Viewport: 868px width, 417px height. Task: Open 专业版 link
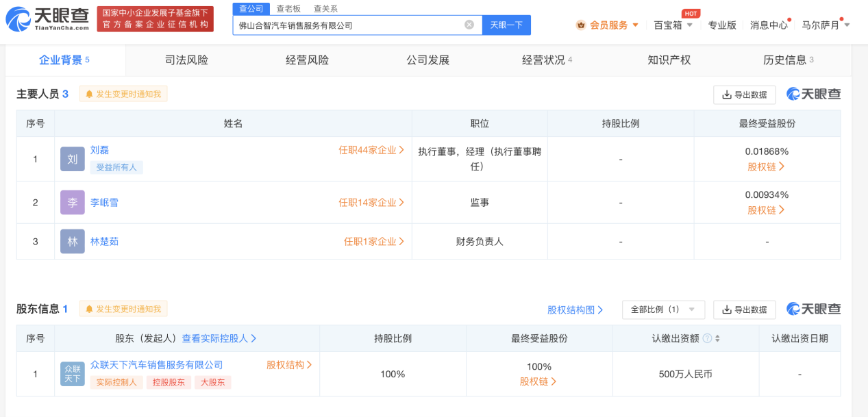click(722, 25)
